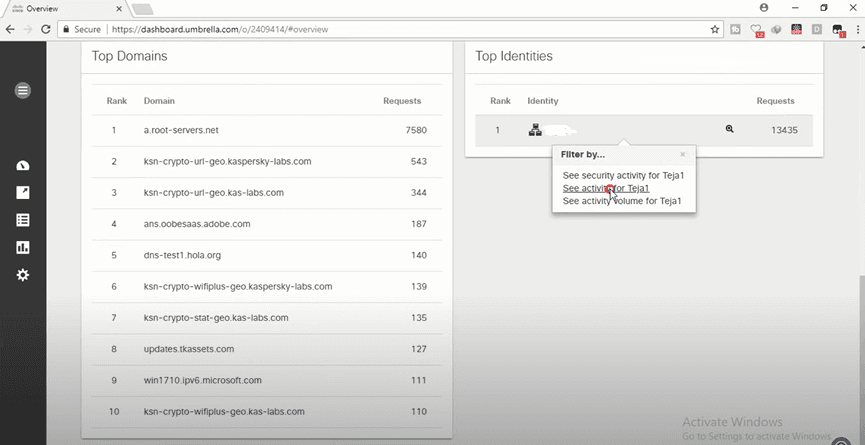865x445 pixels.
Task: Open the Policies list icon in the sidebar
Action: [x=23, y=220]
